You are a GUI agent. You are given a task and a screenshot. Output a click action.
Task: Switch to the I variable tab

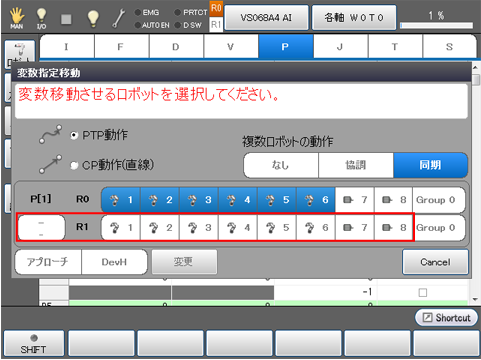pos(67,47)
